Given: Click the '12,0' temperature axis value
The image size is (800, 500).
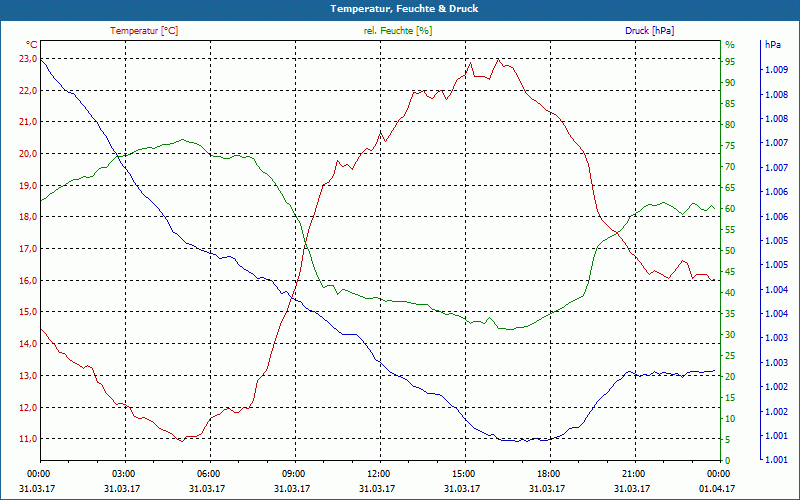Looking at the screenshot, I should 28,407.
